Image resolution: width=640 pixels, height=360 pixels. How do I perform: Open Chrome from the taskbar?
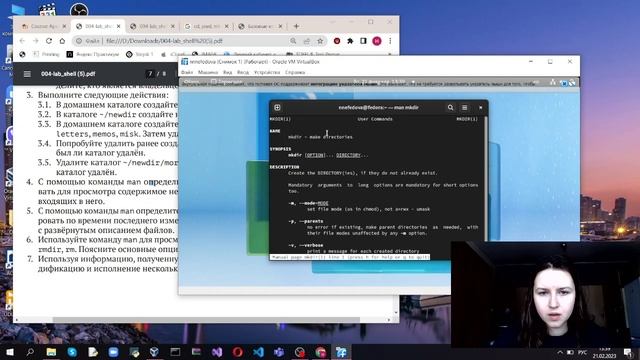pos(321,352)
